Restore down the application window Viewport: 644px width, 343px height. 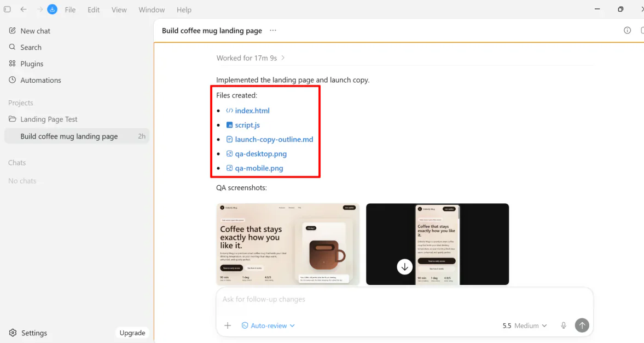click(x=620, y=9)
